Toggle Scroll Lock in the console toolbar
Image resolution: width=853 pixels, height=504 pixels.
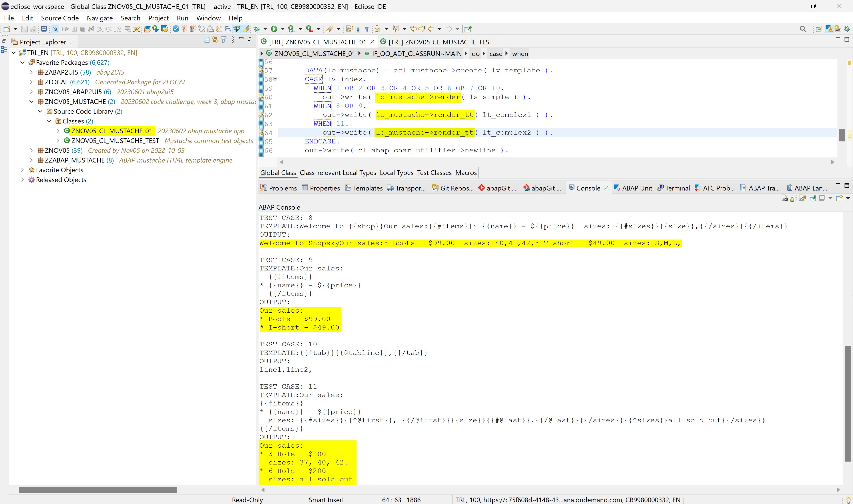click(793, 198)
